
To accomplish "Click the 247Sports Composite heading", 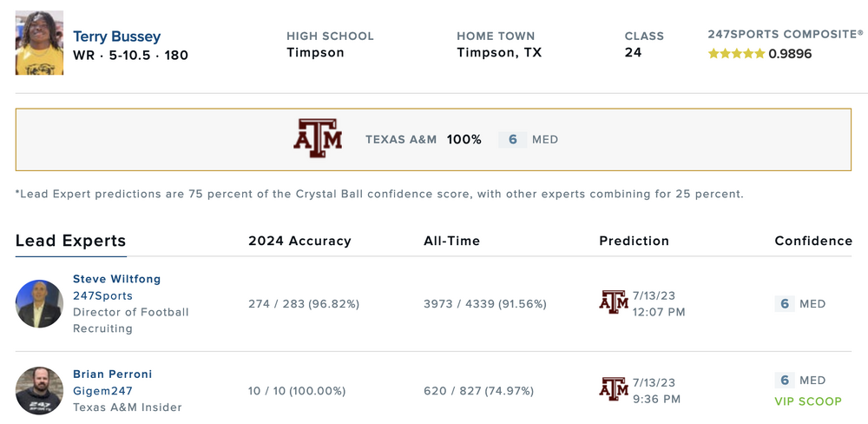I will 786,35.
